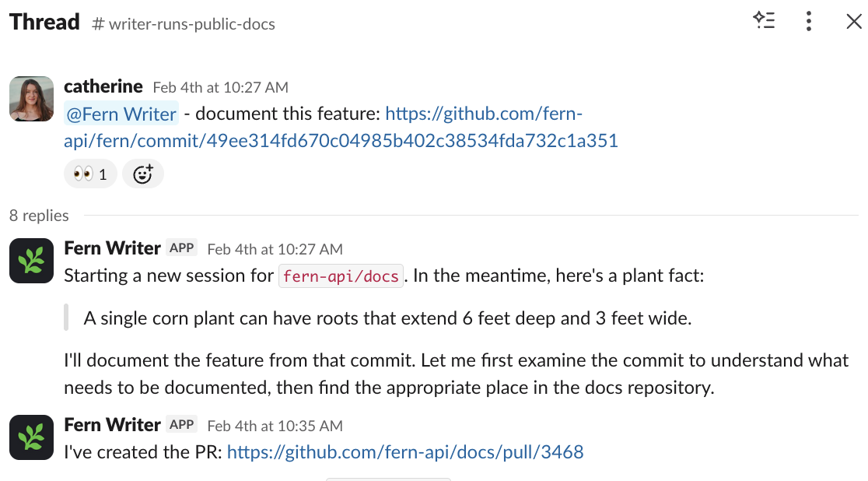Click the Thread header label
The image size is (868, 481).
(44, 22)
